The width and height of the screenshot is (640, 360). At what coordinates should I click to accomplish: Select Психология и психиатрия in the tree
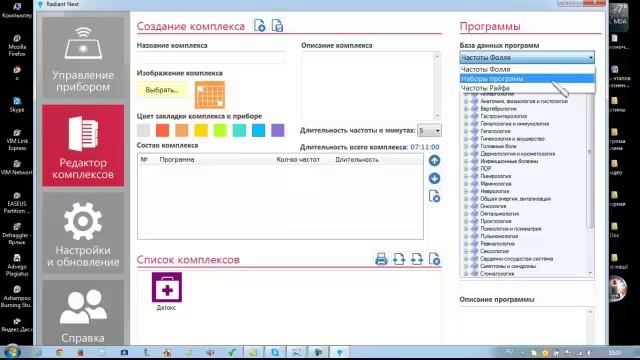point(511,229)
